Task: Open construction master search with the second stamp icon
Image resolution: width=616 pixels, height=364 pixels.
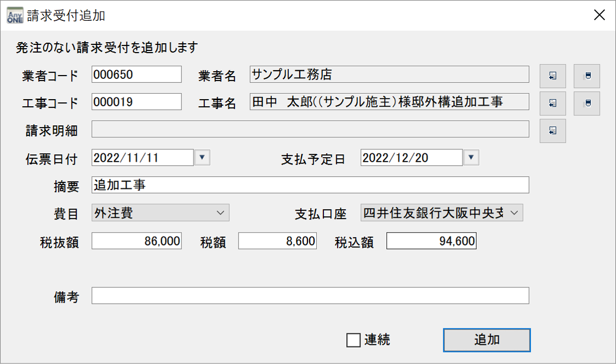Action: [586, 102]
